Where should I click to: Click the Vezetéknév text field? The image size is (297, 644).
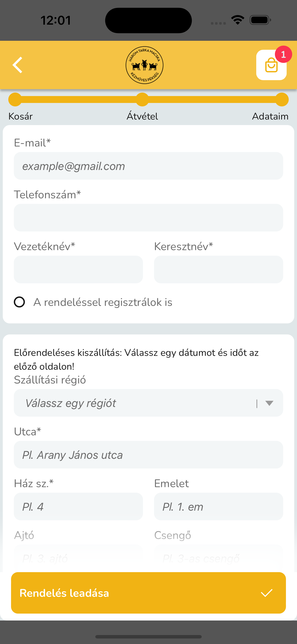tap(78, 269)
